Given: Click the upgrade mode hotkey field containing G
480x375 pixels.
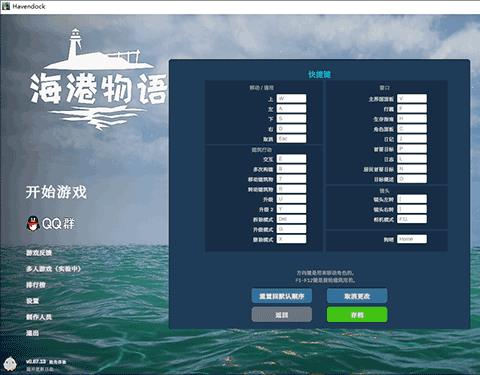Looking at the screenshot, I should click(291, 229).
